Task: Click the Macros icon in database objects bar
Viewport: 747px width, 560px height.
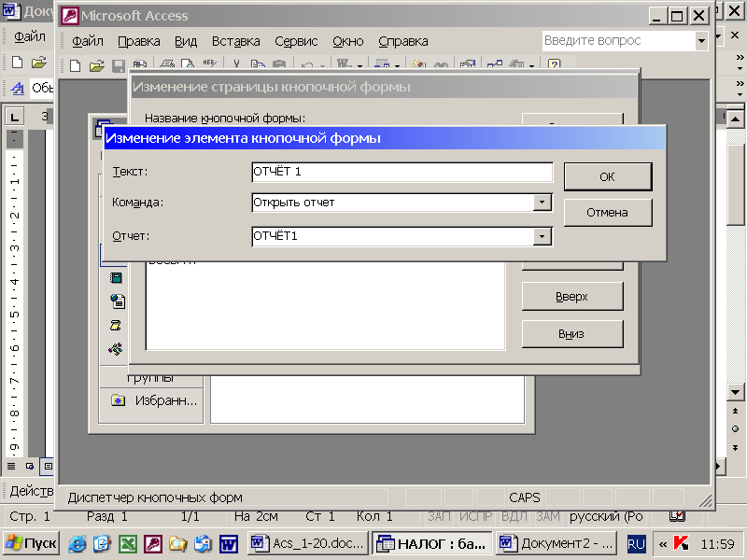Action: pyautogui.click(x=116, y=325)
